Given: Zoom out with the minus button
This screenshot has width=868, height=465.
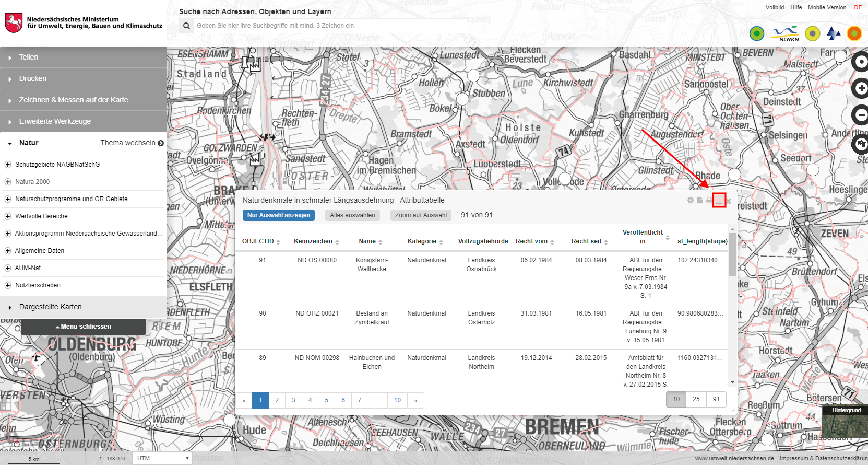Looking at the screenshot, I should pos(860,115).
